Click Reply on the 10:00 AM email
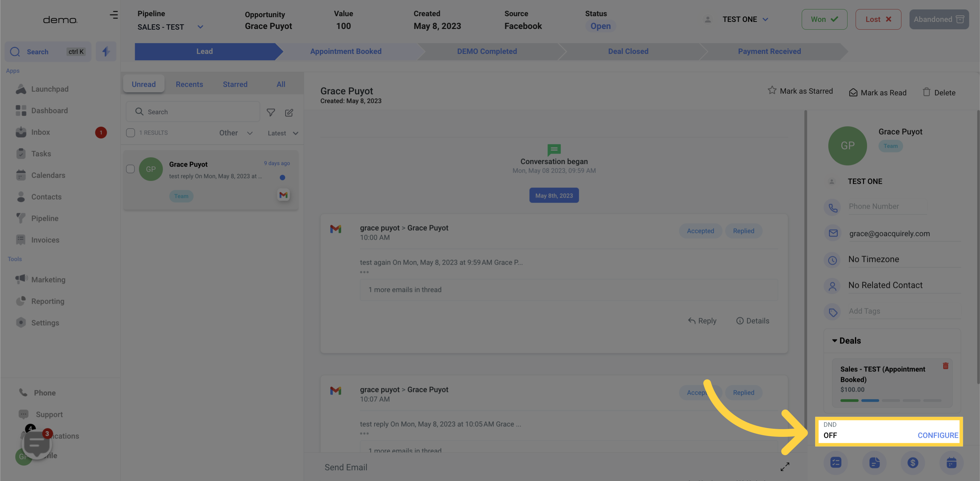980x481 pixels. [702, 321]
